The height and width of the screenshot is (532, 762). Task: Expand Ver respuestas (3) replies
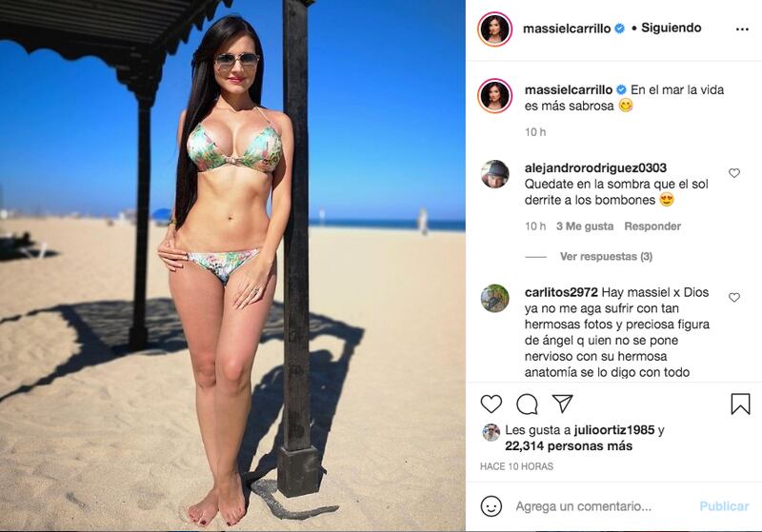[x=606, y=256]
